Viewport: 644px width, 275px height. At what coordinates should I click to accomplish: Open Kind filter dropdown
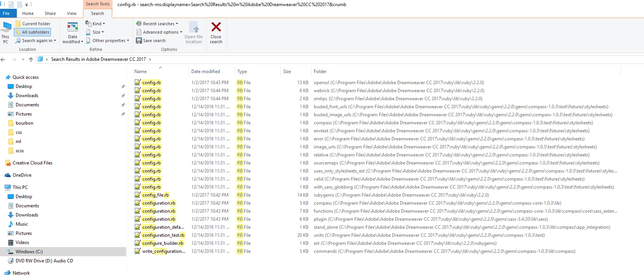pos(95,24)
